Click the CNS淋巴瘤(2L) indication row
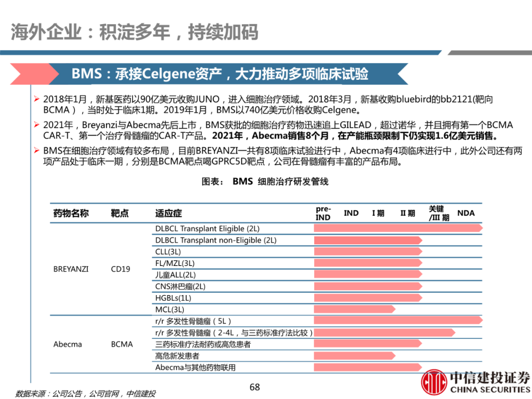This screenshot has height=399, width=532. tap(317, 286)
